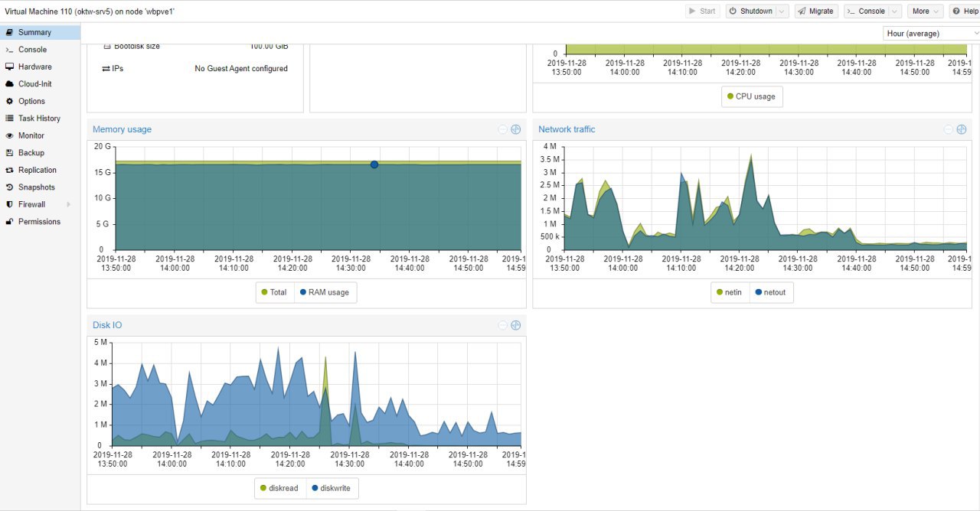Click the IPs arrows icon
This screenshot has height=511, width=980.
tap(106, 69)
